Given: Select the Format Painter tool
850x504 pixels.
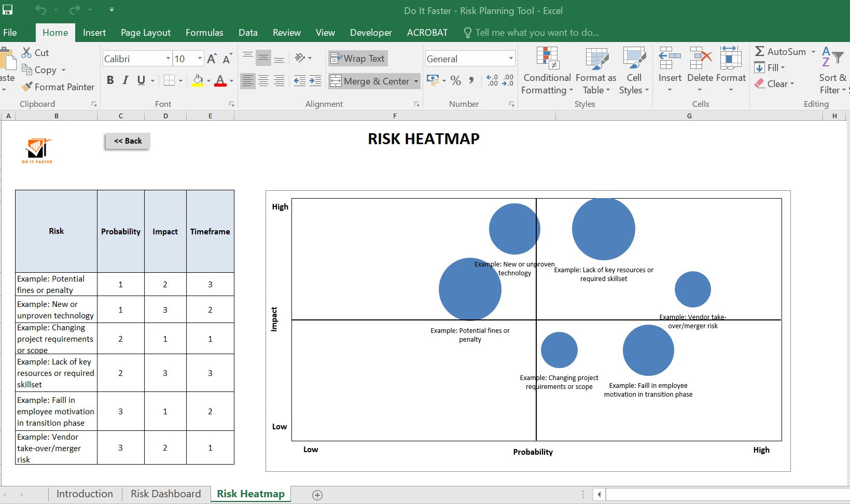Looking at the screenshot, I should pyautogui.click(x=58, y=87).
